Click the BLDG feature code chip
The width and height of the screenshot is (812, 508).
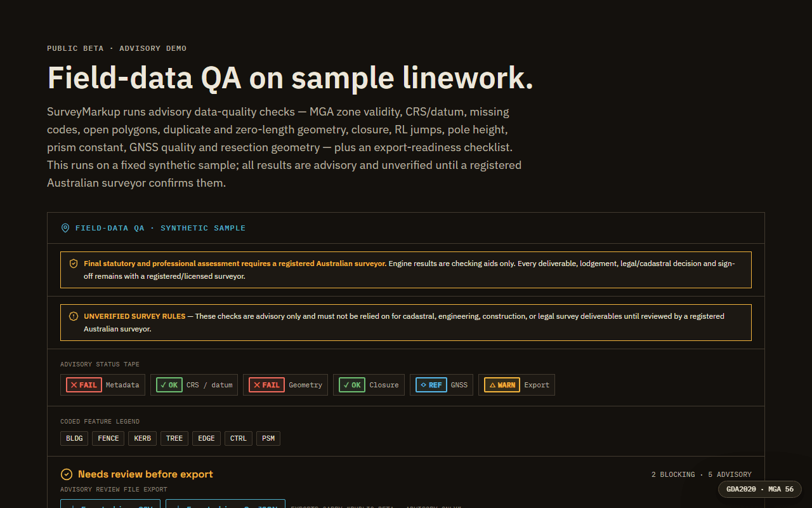coord(74,438)
